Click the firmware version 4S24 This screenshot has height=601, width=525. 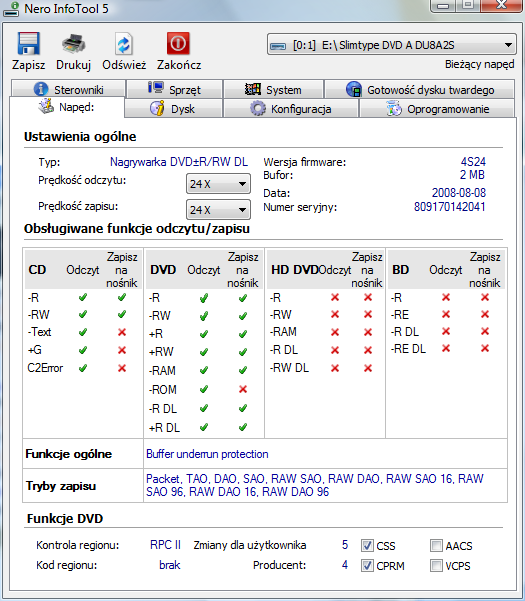click(473, 162)
